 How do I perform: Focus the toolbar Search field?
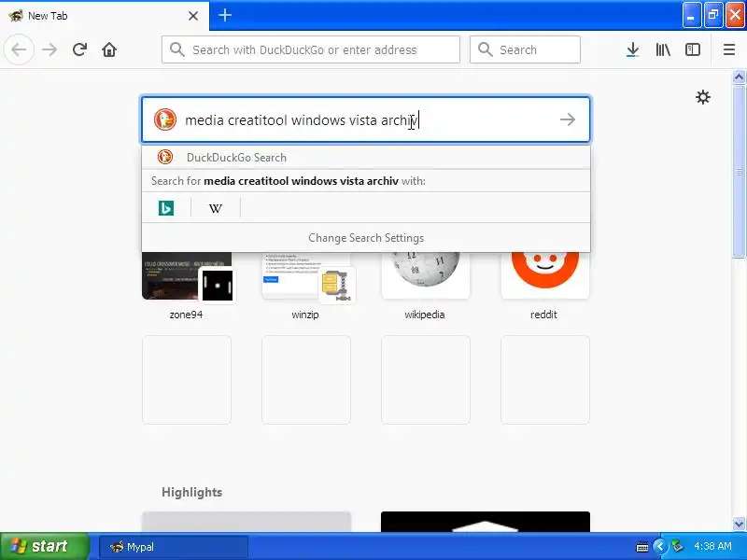(x=525, y=49)
